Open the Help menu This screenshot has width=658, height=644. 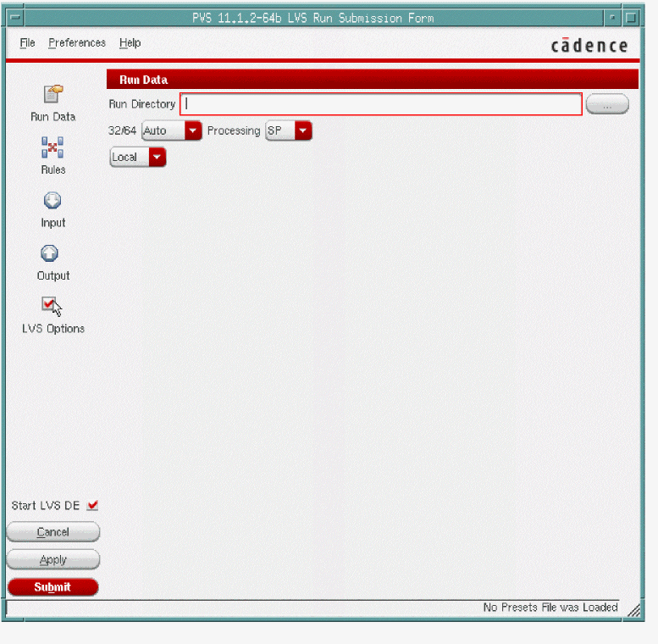click(x=130, y=43)
